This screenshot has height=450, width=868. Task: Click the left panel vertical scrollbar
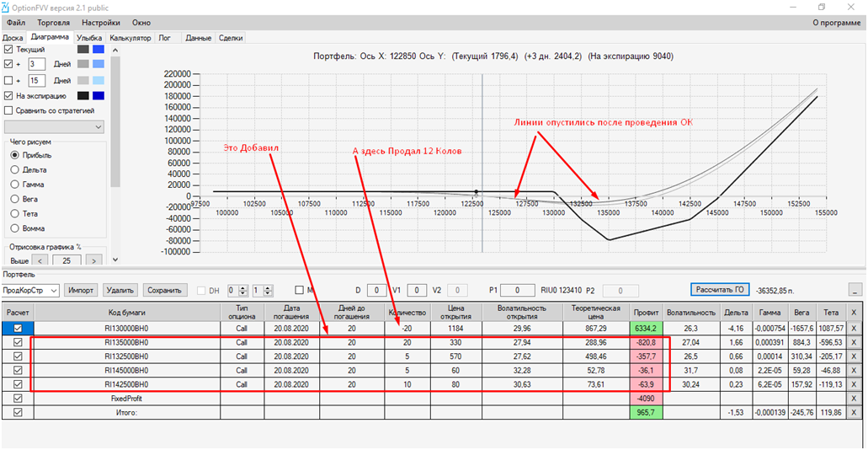115,154
